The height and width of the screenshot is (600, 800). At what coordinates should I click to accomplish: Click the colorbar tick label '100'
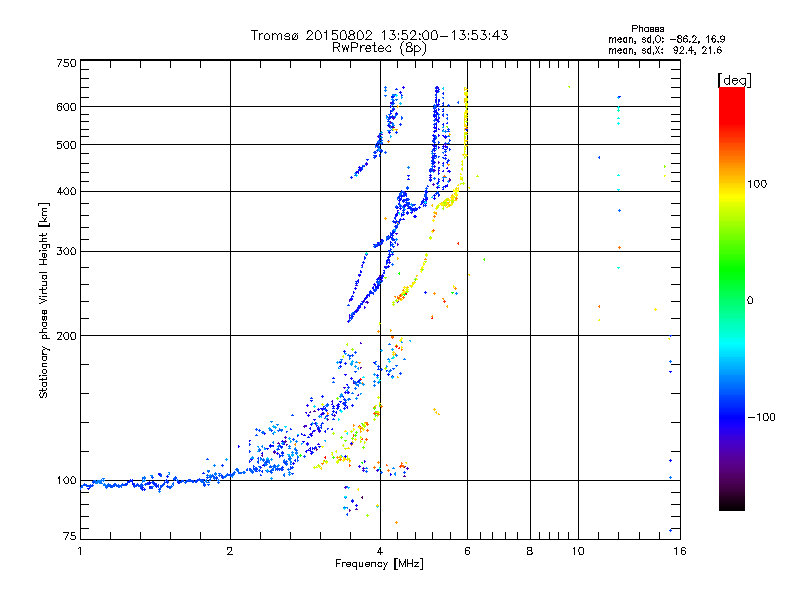coord(757,184)
